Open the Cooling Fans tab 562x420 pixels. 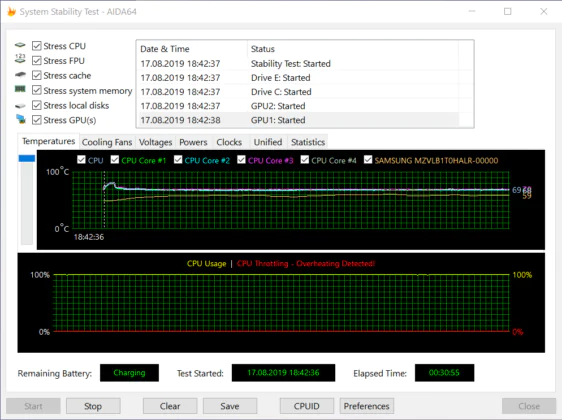point(107,142)
